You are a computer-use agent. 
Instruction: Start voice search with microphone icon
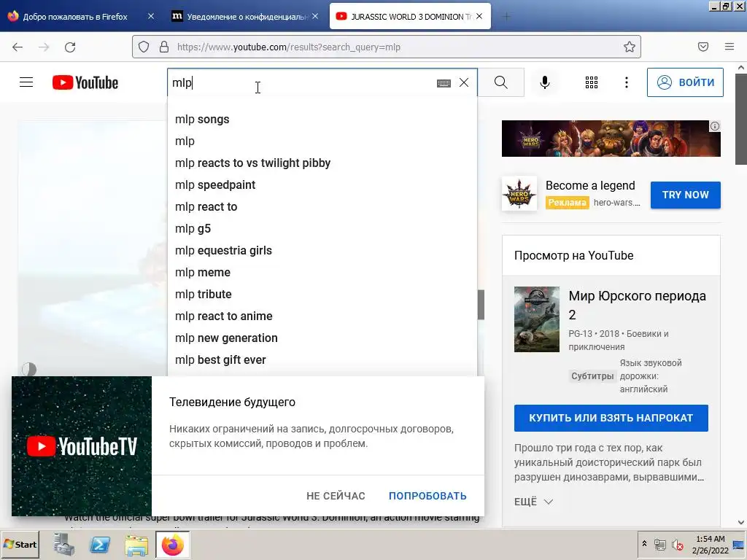pos(544,82)
